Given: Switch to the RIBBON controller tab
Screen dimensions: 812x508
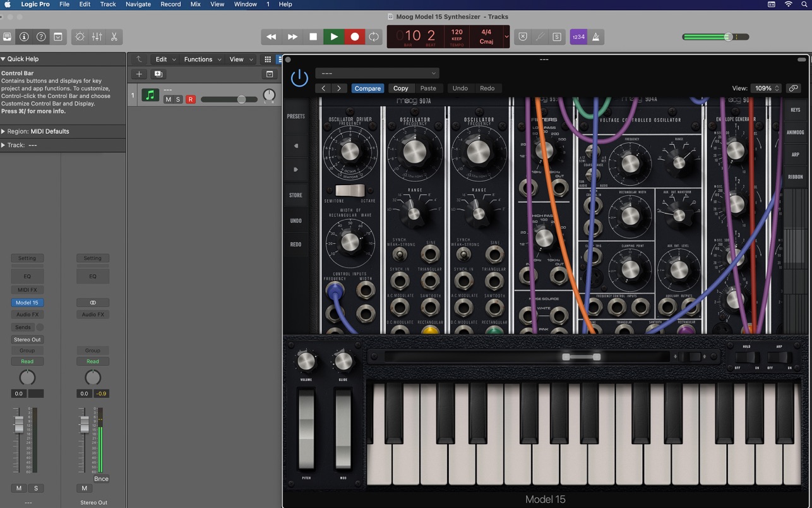Looking at the screenshot, I should [796, 177].
